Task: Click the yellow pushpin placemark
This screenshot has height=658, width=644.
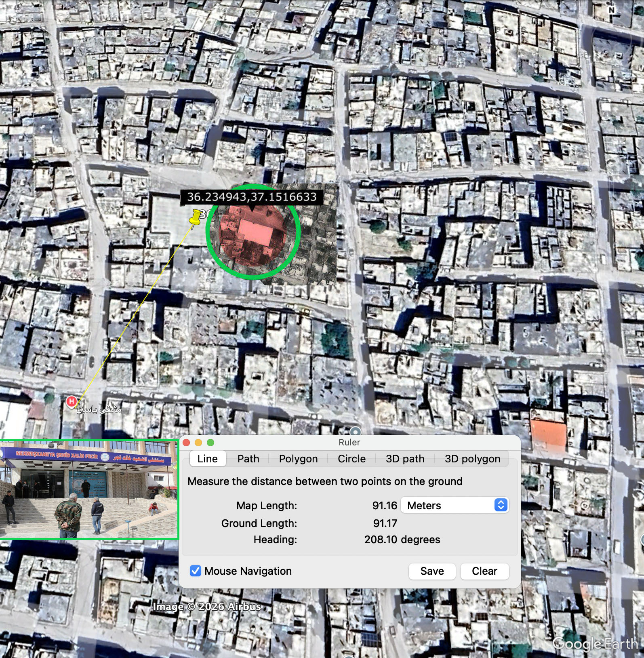Action: pos(195,217)
